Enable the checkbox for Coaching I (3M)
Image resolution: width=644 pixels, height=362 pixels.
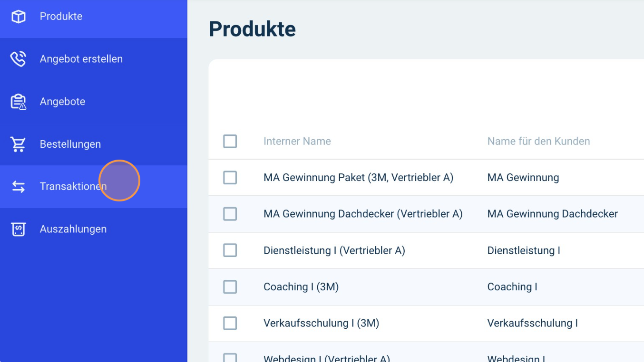[230, 287]
